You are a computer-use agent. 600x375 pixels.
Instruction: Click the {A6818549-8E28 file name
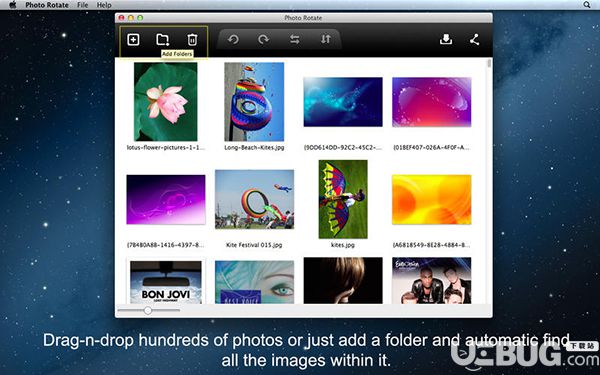pos(431,245)
